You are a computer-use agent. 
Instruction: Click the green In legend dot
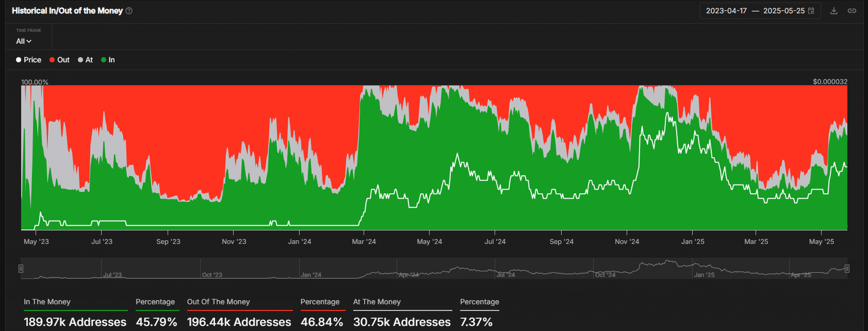coord(104,60)
